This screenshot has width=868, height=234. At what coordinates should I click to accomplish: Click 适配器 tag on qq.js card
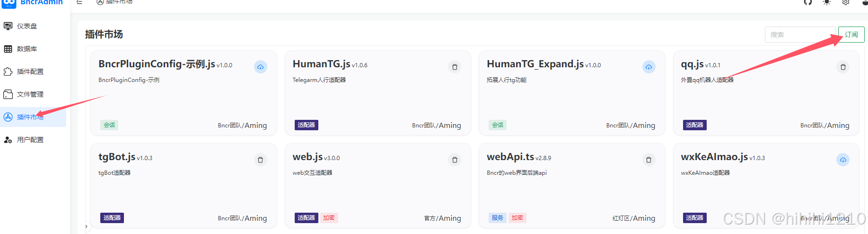[x=695, y=125]
